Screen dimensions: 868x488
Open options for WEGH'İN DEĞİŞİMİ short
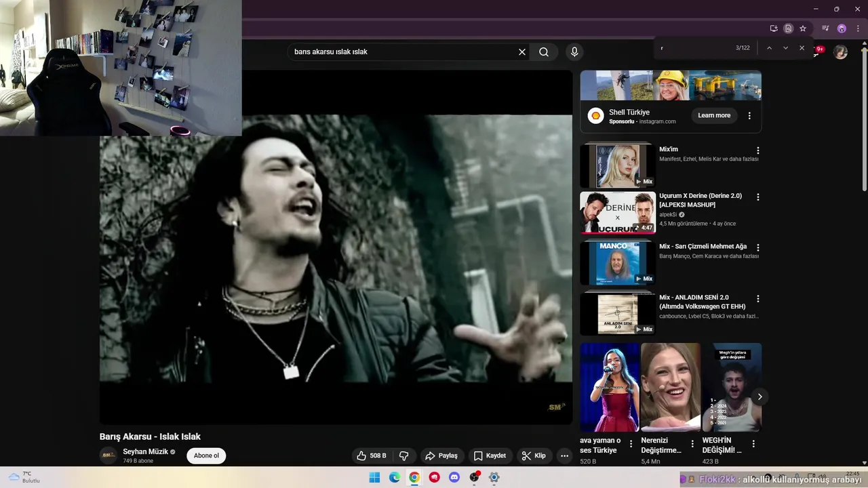[x=753, y=444]
